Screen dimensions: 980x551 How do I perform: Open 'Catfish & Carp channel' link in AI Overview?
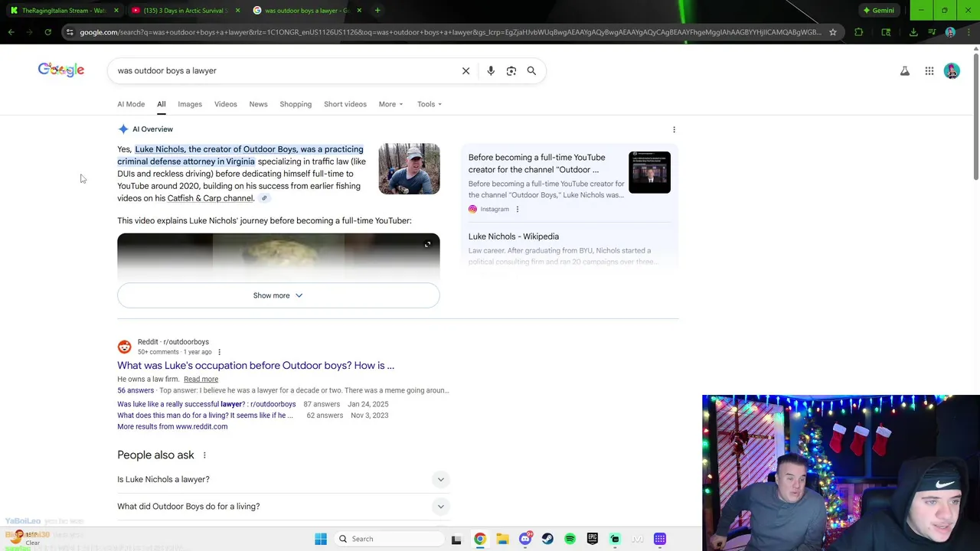point(211,198)
